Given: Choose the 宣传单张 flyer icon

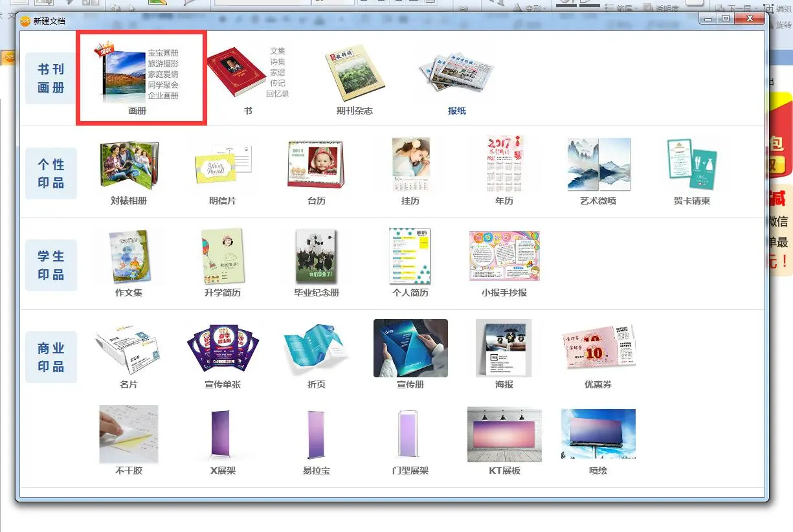Looking at the screenshot, I should 223,349.
